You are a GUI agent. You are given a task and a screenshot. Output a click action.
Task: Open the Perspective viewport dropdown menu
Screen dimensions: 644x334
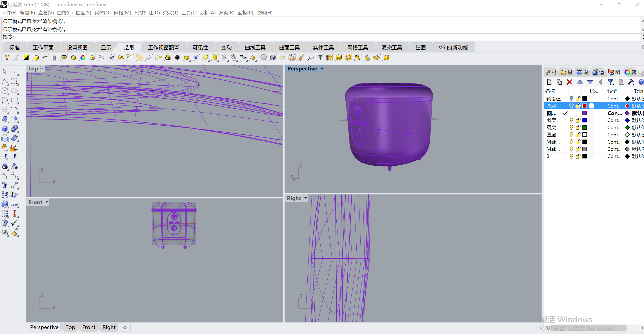pyautogui.click(x=322, y=69)
